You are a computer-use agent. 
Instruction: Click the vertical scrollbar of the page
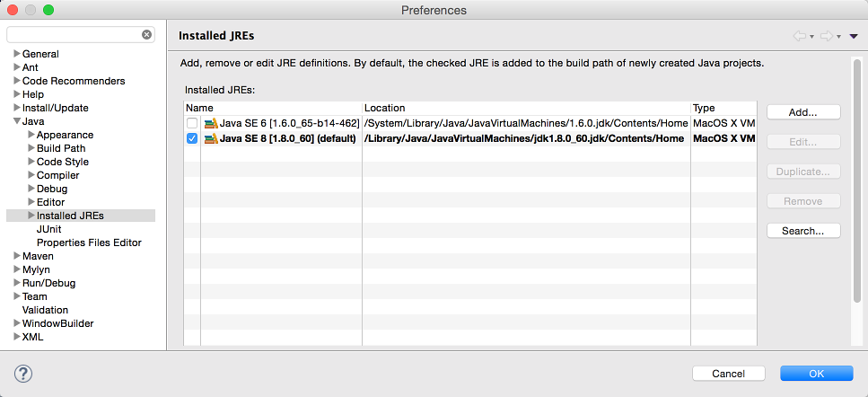click(x=857, y=180)
